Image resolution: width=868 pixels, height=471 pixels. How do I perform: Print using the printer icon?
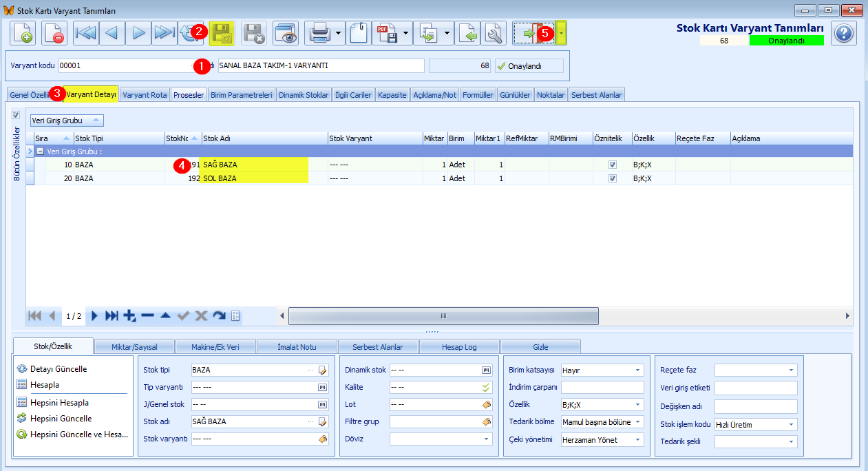coord(319,33)
